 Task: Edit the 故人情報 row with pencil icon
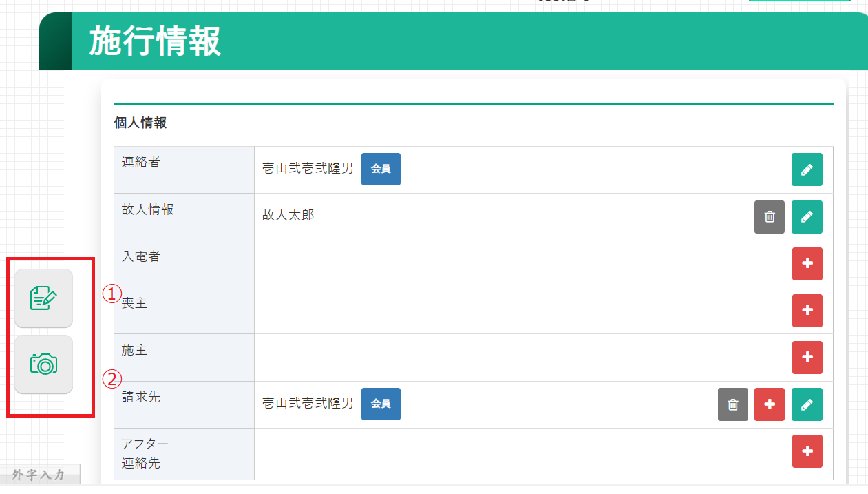click(807, 216)
